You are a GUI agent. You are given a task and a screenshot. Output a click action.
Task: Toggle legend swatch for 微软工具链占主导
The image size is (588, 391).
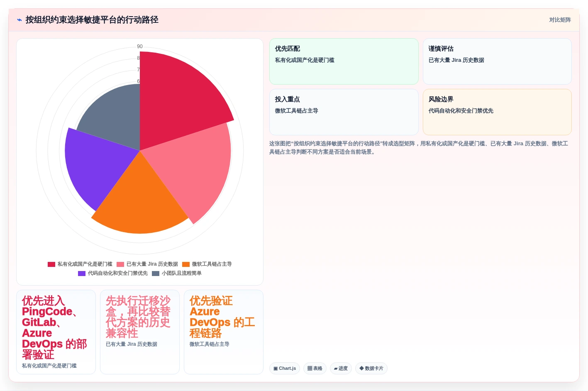click(x=186, y=264)
